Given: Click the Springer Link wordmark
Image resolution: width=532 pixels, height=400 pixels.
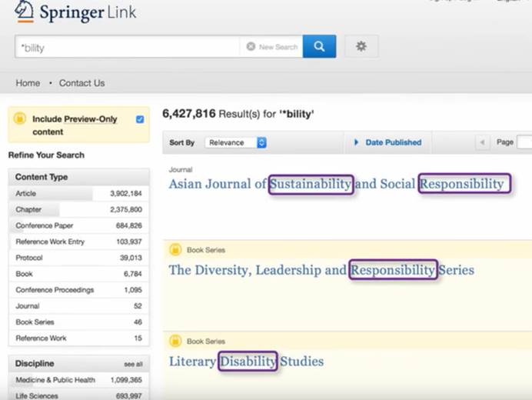Looking at the screenshot, I should tap(88, 13).
